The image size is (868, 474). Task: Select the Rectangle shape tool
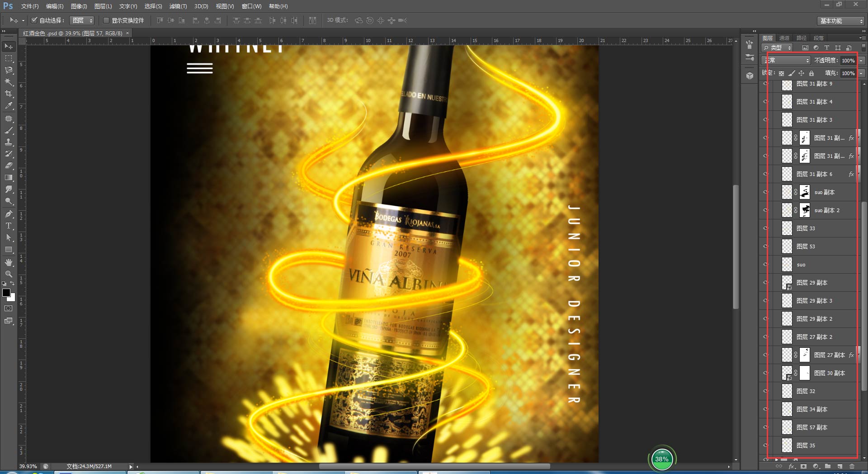9,249
